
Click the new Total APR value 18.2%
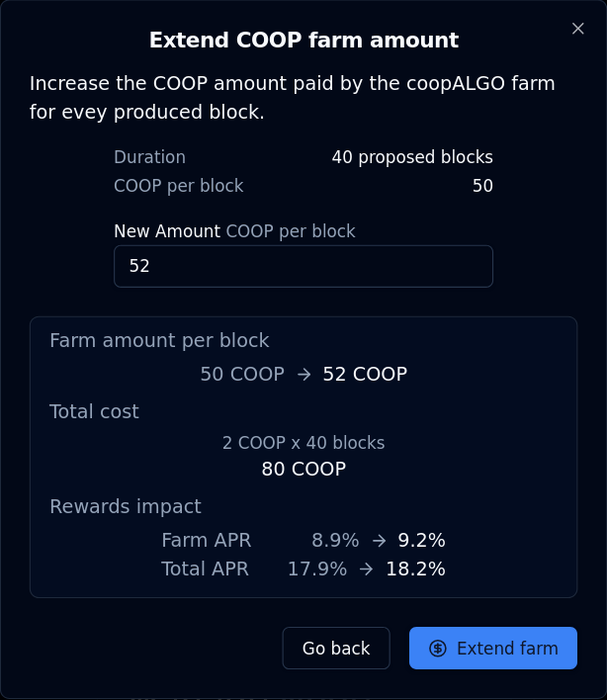(415, 569)
